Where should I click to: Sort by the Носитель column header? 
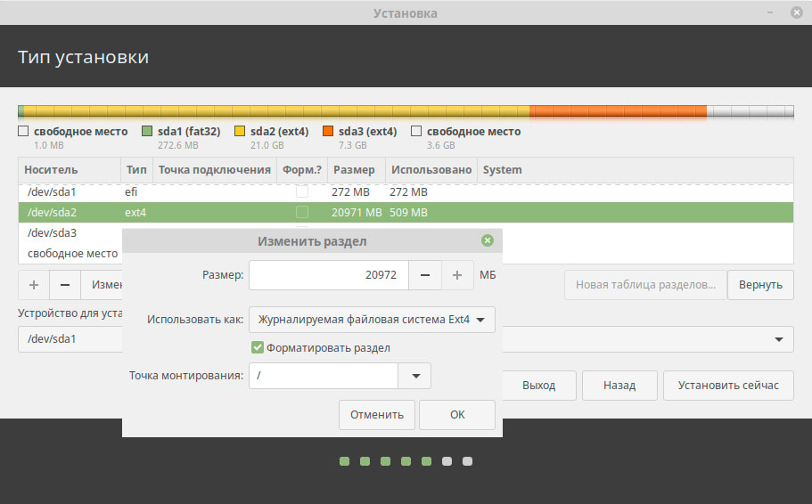pos(70,170)
